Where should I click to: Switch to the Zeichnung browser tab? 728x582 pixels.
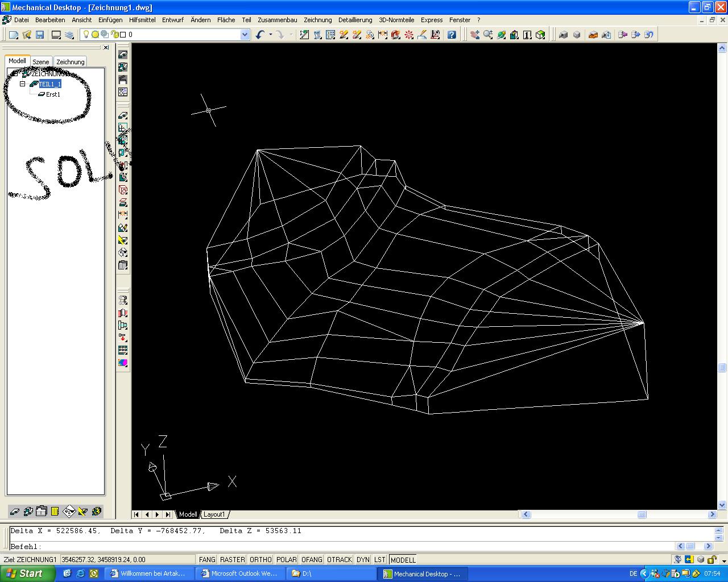[x=71, y=62]
